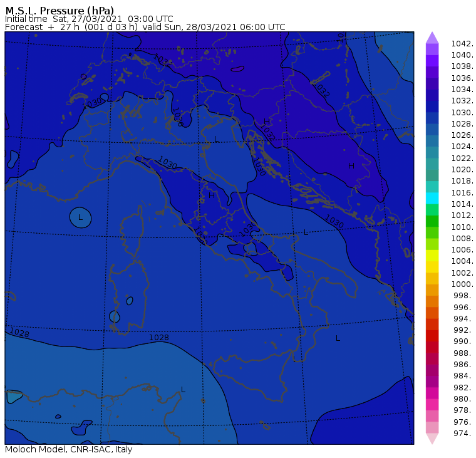The height and width of the screenshot is (458, 476).
Task: Click the legend value "1024."
Action: point(462,147)
